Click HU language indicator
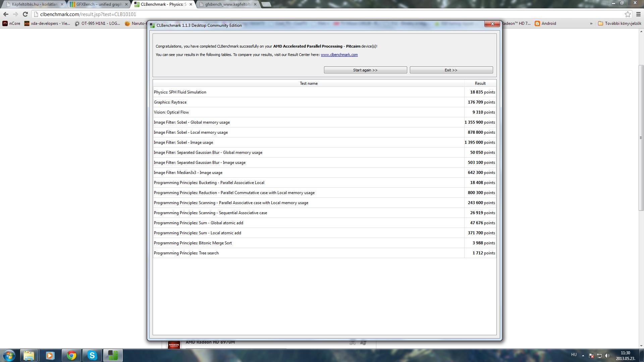Image resolution: width=644 pixels, height=362 pixels. click(574, 355)
